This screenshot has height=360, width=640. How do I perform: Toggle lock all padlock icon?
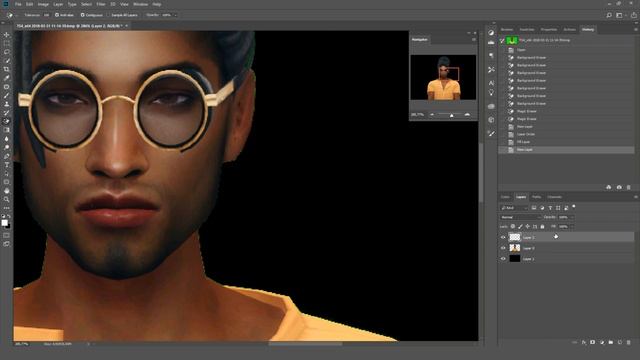coord(542,227)
